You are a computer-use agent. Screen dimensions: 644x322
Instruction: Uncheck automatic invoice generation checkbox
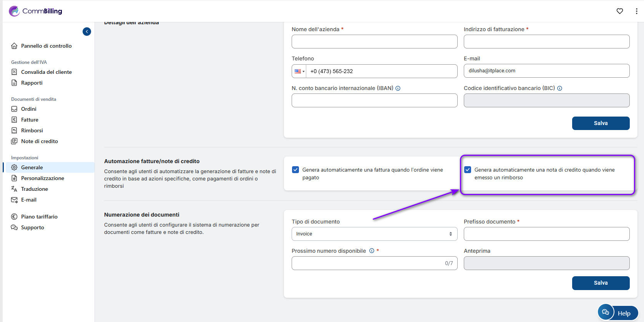(295, 170)
